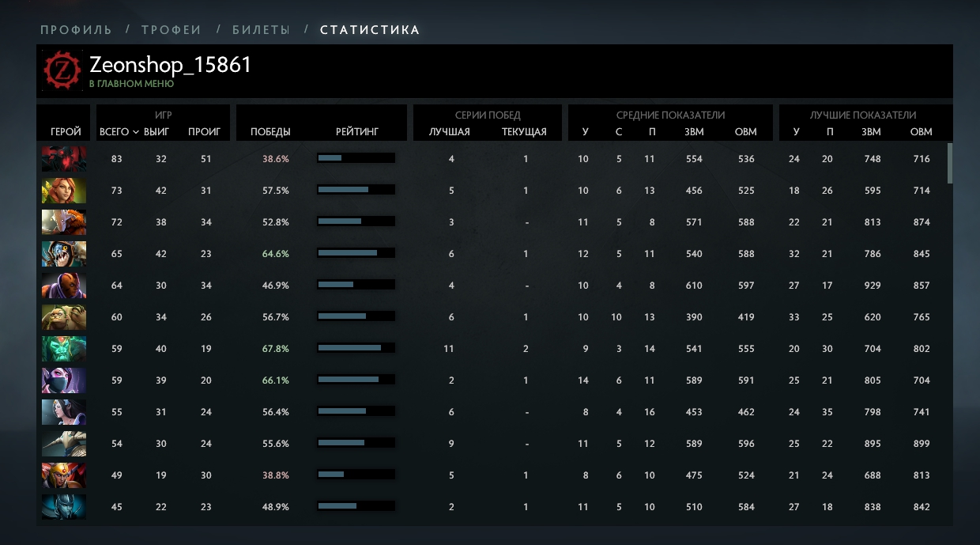Sort table by РЕЙТИНГ column header
Screen dimensions: 980x545
click(357, 132)
